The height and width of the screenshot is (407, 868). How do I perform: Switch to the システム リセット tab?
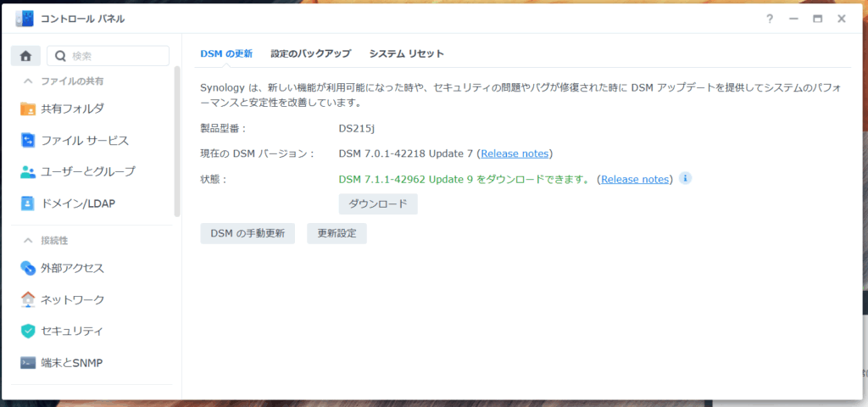pos(406,53)
